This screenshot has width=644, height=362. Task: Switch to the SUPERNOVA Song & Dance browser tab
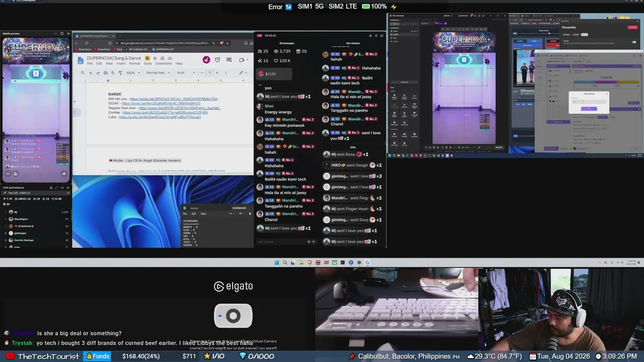click(96, 36)
